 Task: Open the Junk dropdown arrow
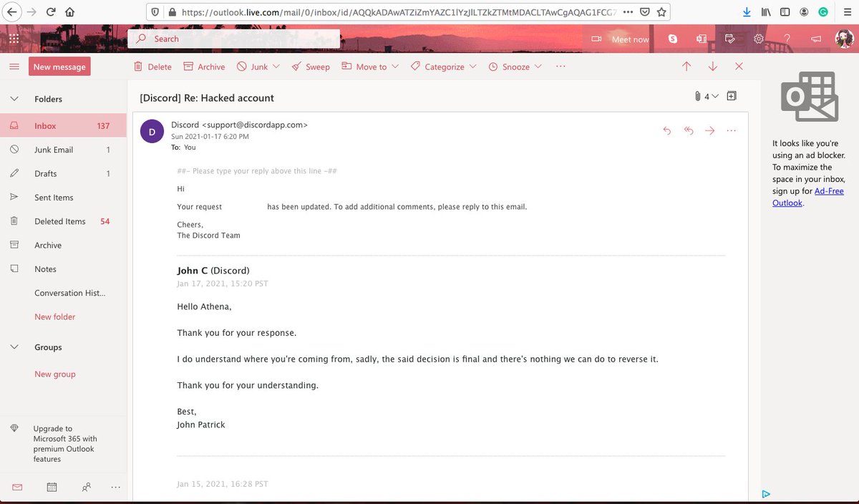point(278,67)
